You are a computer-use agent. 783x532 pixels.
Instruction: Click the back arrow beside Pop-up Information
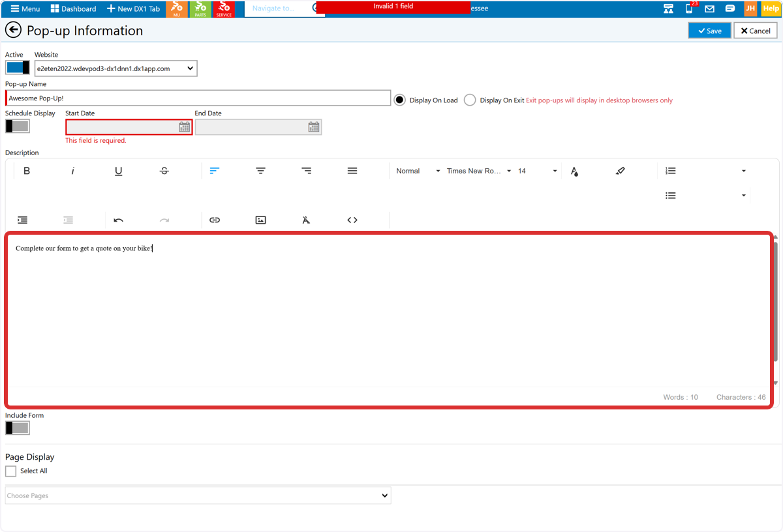tap(13, 31)
